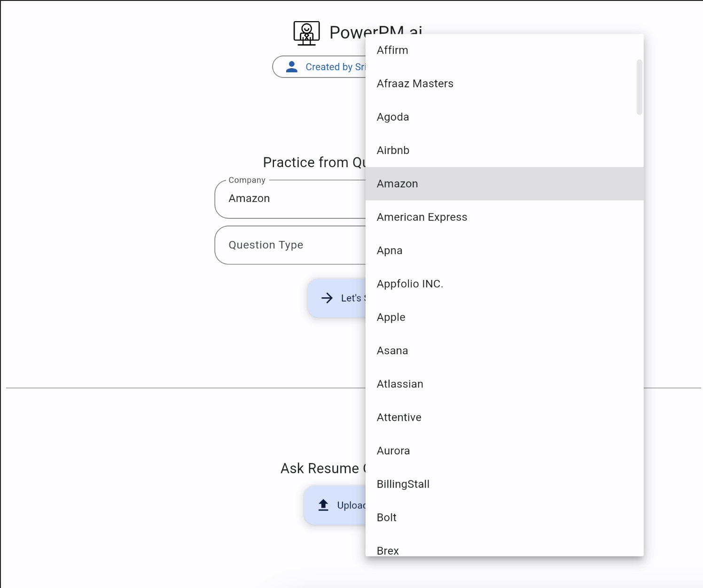703x588 pixels.
Task: Choose BillingStall from the company list
Action: point(505,484)
